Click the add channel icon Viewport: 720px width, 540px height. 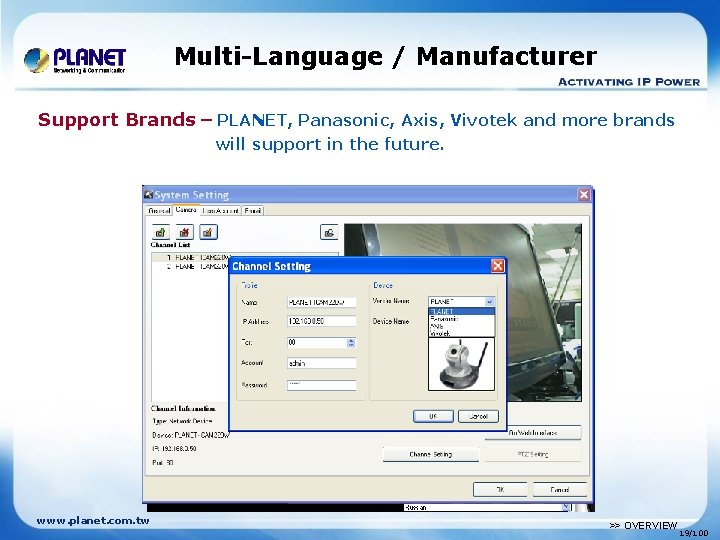(160, 232)
